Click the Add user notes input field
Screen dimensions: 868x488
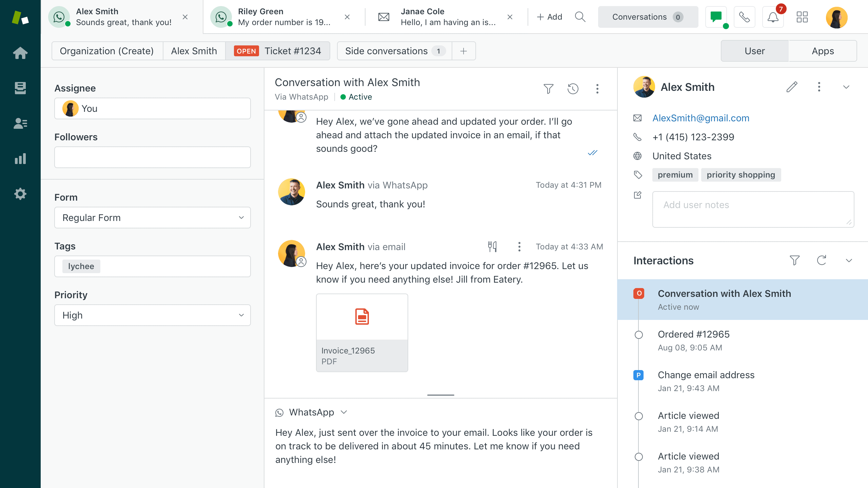pyautogui.click(x=753, y=208)
